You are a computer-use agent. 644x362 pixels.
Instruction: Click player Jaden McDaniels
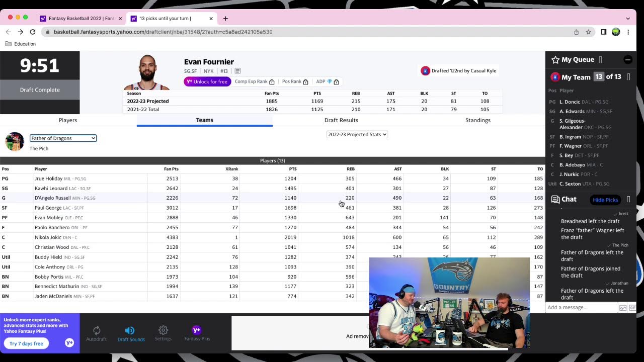53,296
